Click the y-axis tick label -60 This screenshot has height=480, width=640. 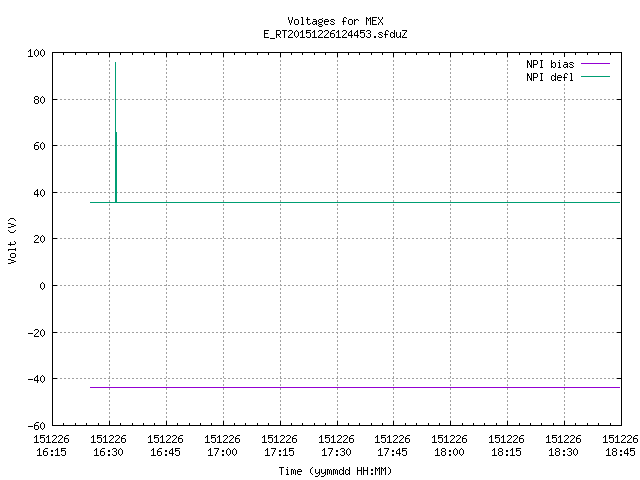point(36,426)
